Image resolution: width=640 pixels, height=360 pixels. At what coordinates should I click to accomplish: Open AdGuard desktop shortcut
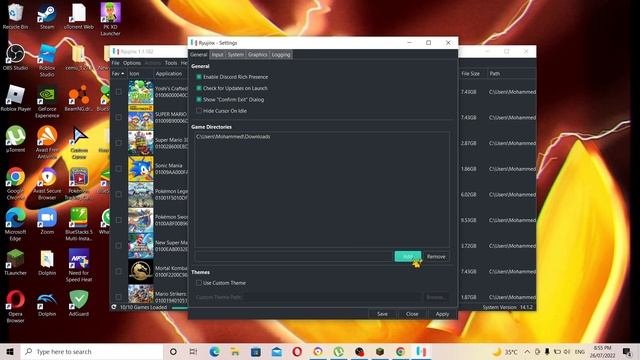79,303
